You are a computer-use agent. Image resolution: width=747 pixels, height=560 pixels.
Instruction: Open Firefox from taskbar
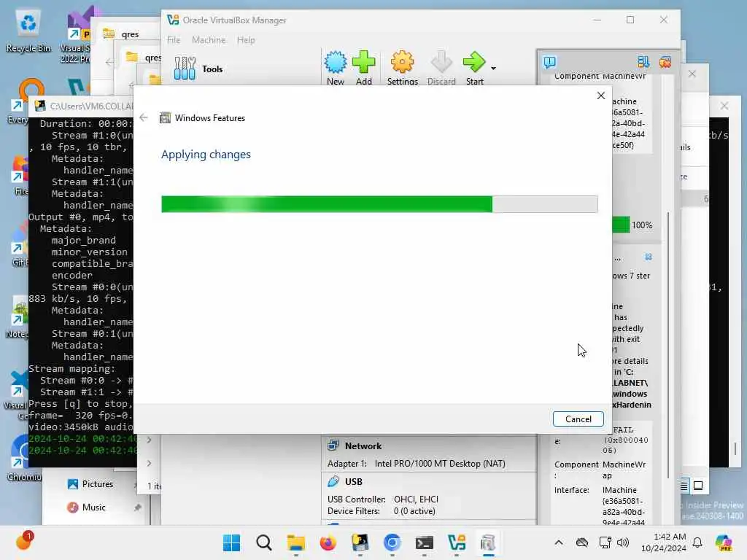tap(328, 542)
